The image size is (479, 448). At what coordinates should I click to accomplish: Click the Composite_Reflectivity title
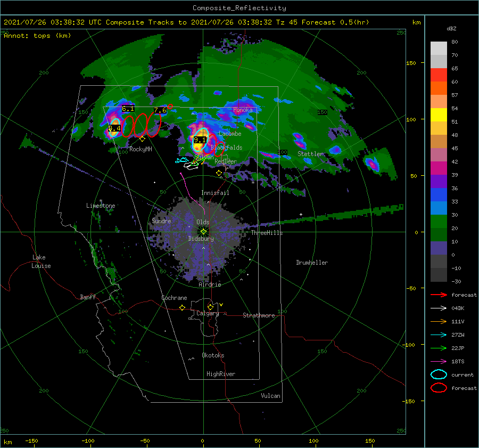239,8
